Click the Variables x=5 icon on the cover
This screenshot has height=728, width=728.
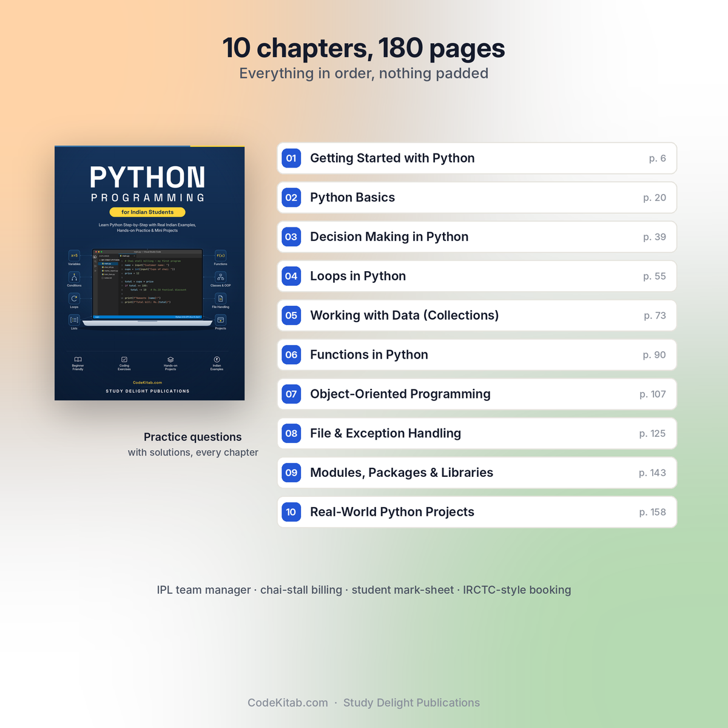(x=74, y=255)
